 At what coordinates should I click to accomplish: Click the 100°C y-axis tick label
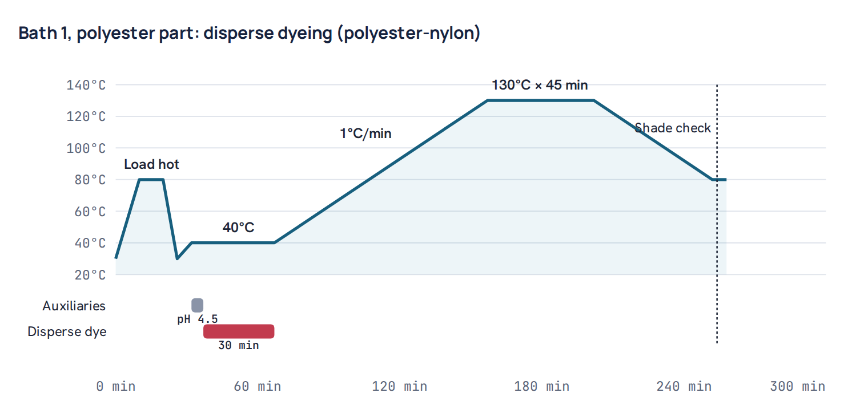click(x=86, y=148)
